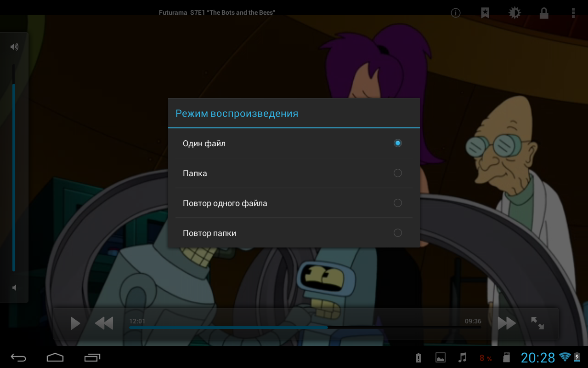This screenshot has width=588, height=368.
Task: Tap the music note notification icon
Action: coord(463,357)
